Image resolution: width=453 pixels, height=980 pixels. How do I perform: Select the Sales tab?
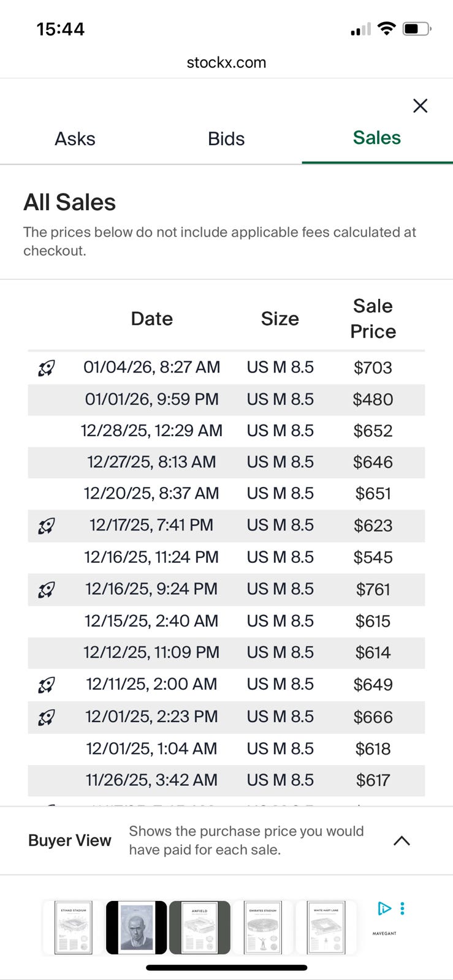[376, 138]
